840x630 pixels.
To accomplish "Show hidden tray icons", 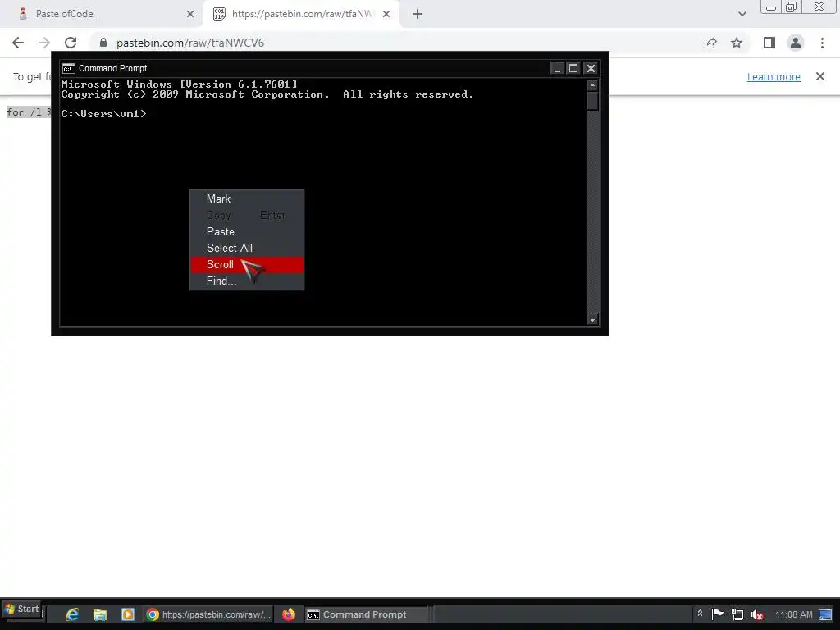I will click(700, 614).
